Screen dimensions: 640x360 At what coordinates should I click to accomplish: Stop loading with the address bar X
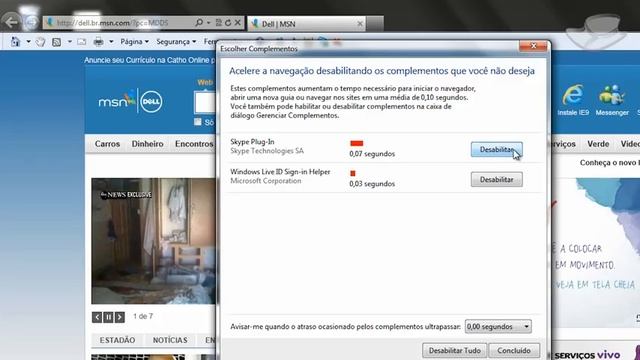click(238, 23)
